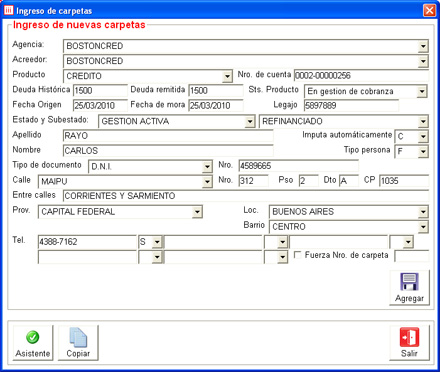Select the Entre calles field

[246, 196]
